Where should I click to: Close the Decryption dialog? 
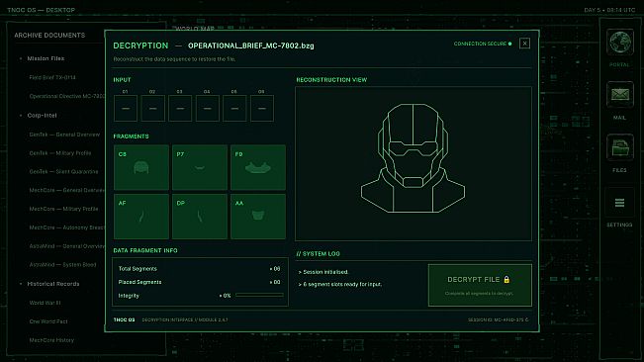tap(524, 44)
